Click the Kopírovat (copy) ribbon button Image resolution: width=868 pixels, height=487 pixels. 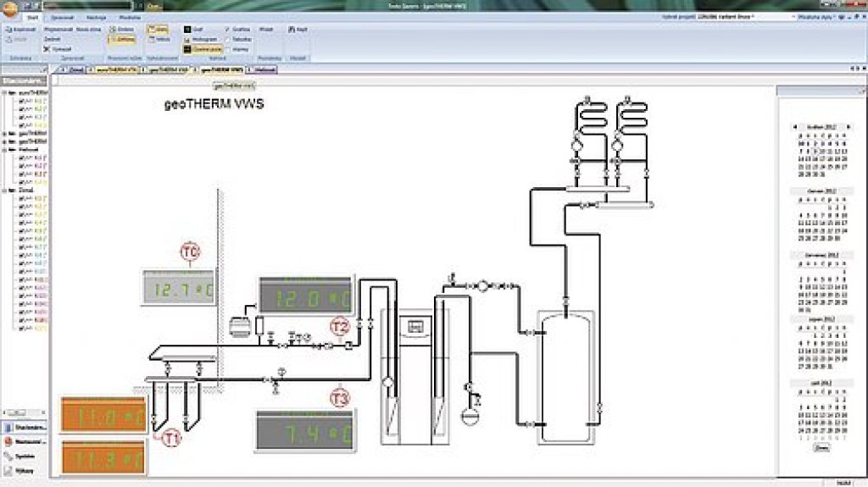click(x=21, y=30)
